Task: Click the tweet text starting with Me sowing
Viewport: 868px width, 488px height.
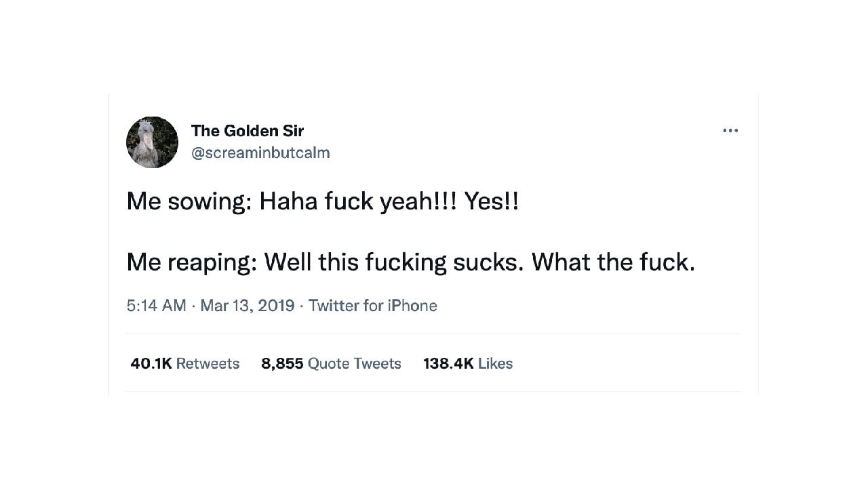Action: pyautogui.click(x=322, y=201)
